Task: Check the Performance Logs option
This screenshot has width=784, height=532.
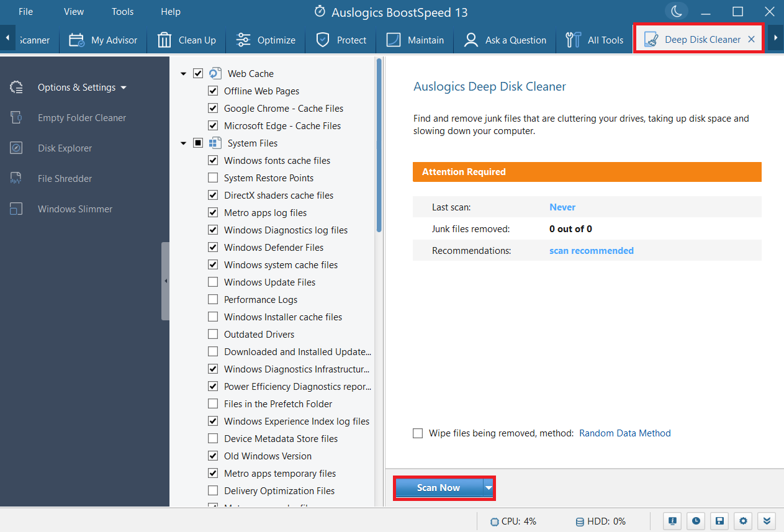Action: click(213, 299)
